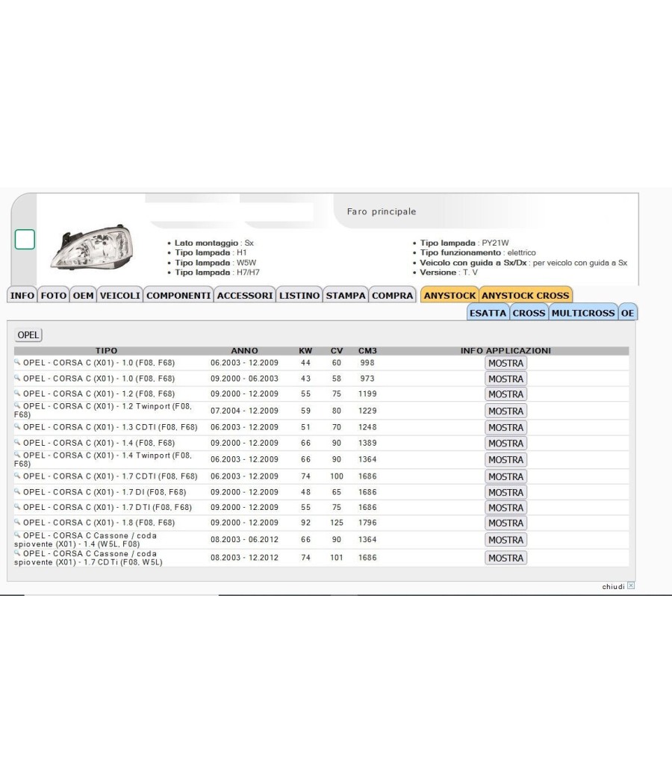Open the STAMPA tab
672x784 pixels.
[346, 295]
